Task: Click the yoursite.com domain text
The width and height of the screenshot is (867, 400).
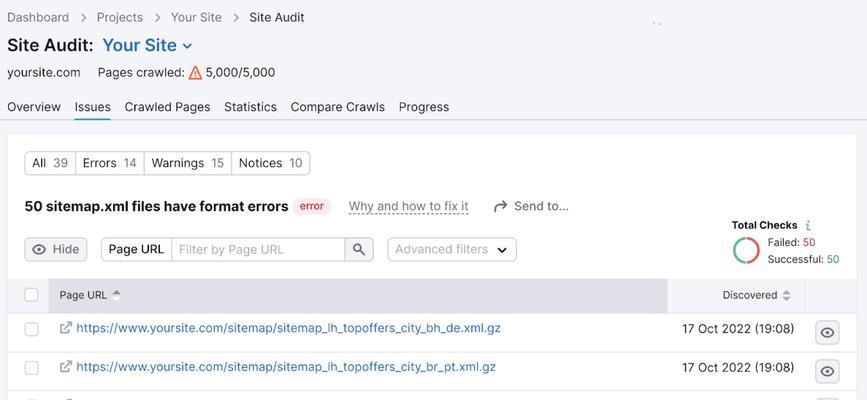Action: (x=44, y=72)
